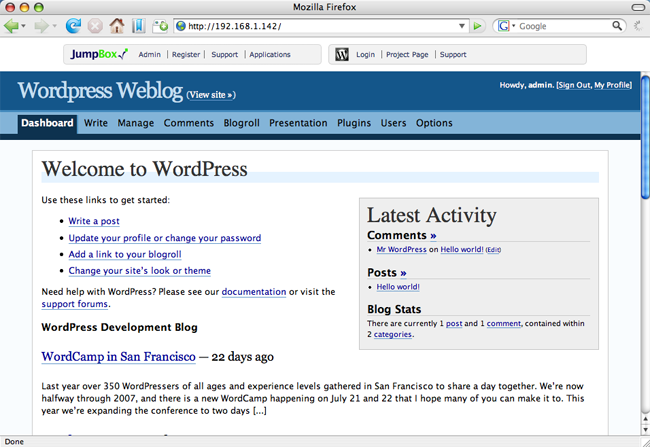The image size is (650, 447).
Task: Click the green Go arrow button
Action: (x=477, y=26)
